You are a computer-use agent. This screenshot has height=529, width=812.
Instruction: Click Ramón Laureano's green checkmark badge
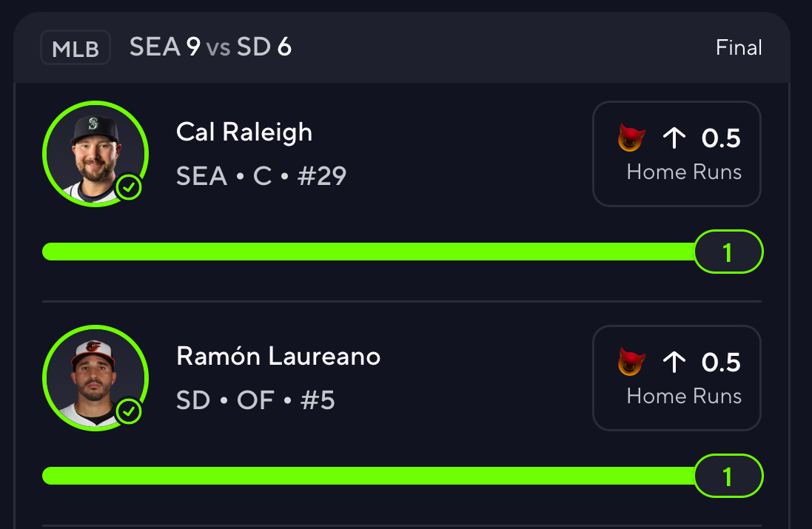pos(130,411)
